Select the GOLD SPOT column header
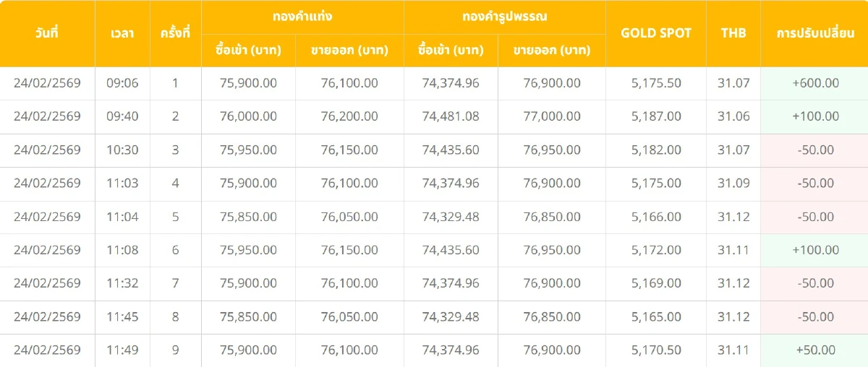 656,33
